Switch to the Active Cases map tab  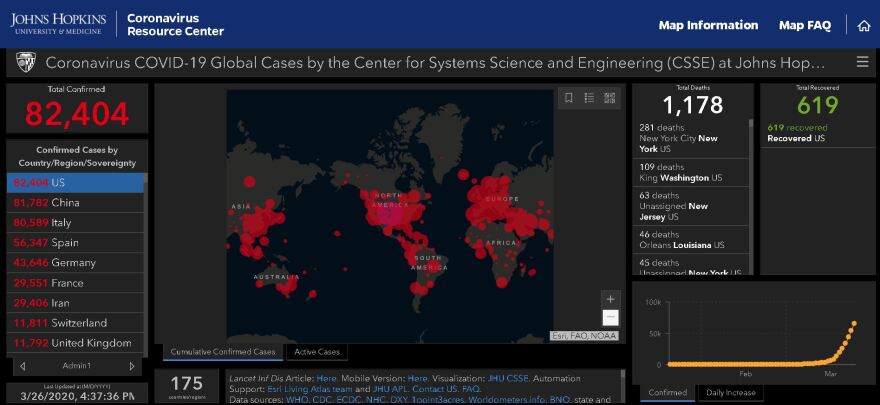(317, 352)
